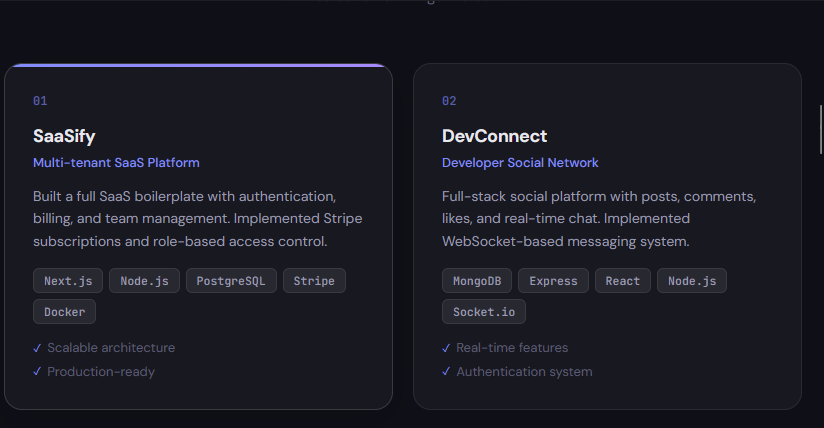Click the Multi-tenant SaaS Platform subtitle
Image resolution: width=824 pixels, height=428 pixels.
click(x=116, y=162)
